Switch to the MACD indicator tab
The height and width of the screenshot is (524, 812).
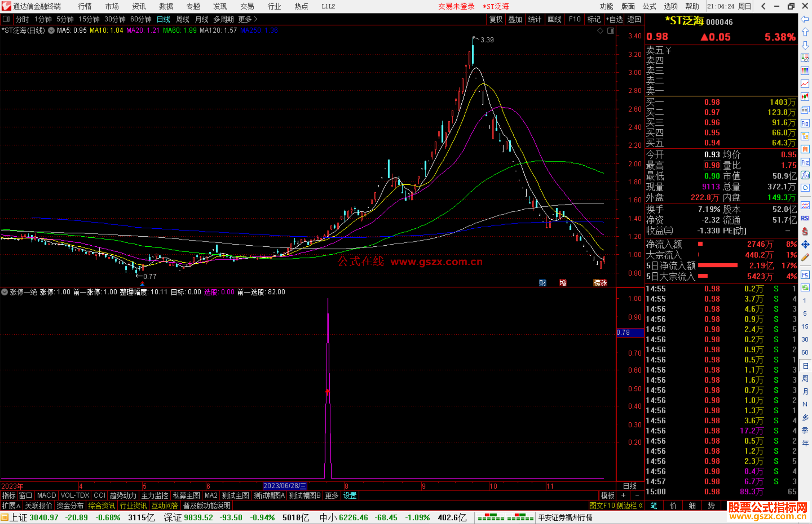(x=46, y=495)
